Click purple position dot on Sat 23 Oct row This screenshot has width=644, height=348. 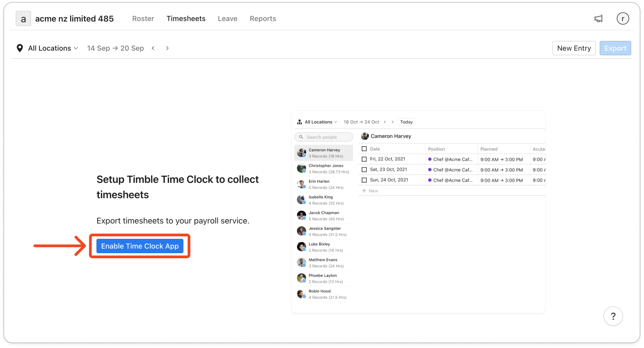click(430, 170)
